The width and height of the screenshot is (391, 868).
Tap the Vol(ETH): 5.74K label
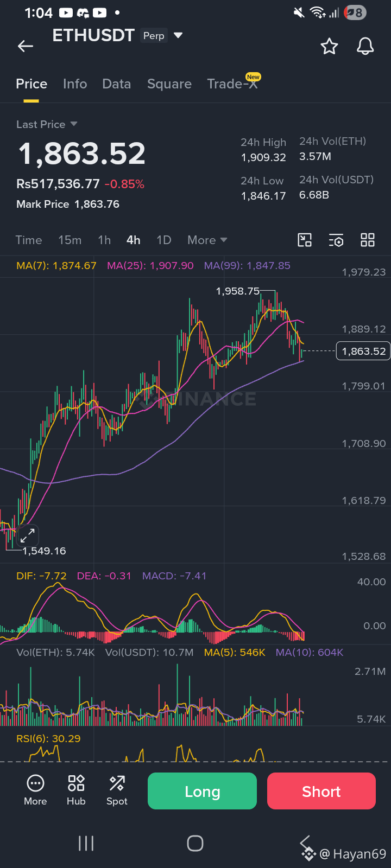click(55, 653)
